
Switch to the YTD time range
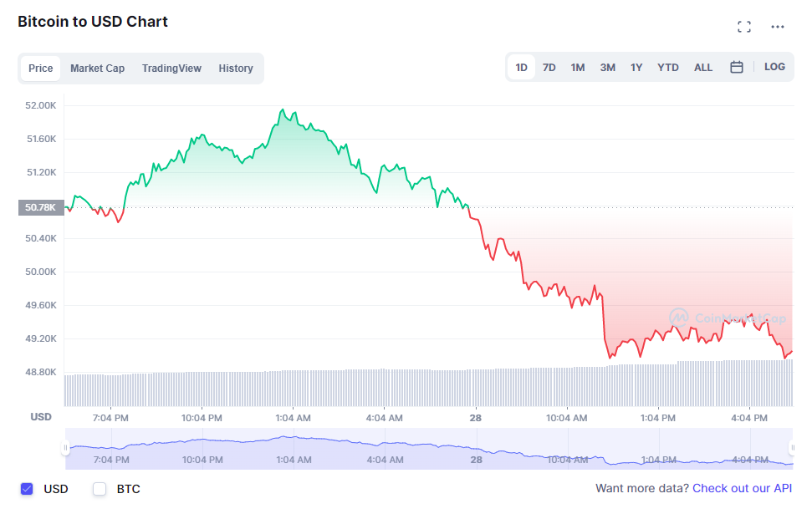coord(667,67)
